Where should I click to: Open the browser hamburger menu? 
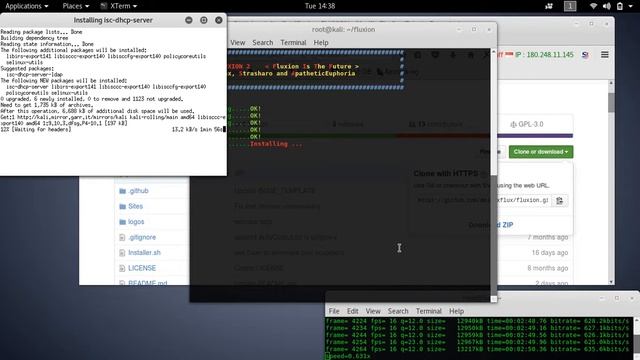[x=604, y=55]
